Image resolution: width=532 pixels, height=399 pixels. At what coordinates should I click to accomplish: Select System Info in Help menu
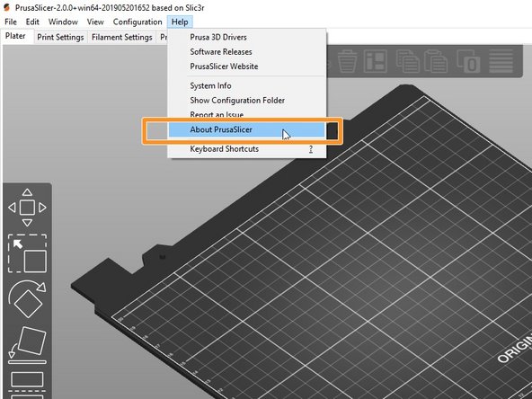(247, 85)
